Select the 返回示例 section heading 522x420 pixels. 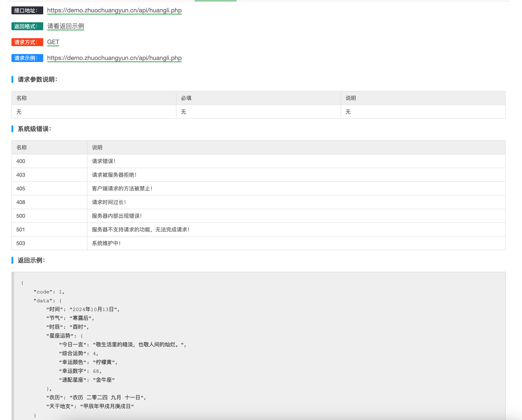tap(31, 260)
